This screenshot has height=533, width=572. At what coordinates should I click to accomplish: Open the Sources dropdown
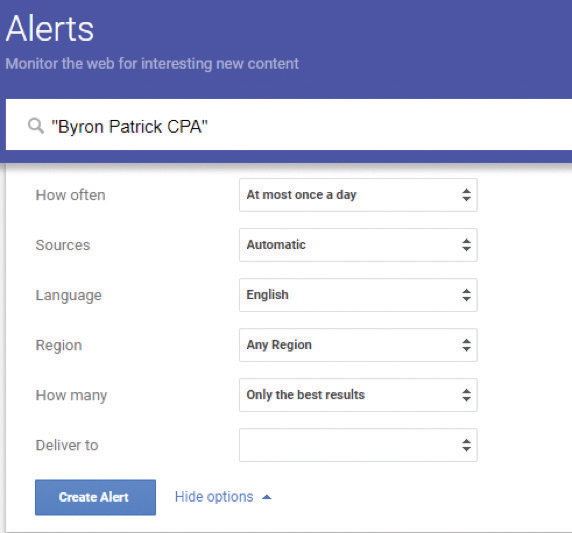358,245
